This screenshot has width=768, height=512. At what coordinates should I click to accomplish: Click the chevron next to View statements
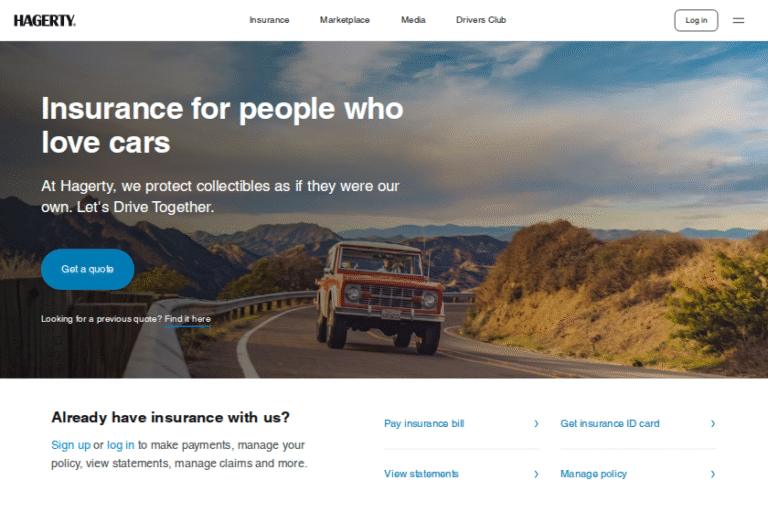pos(536,474)
